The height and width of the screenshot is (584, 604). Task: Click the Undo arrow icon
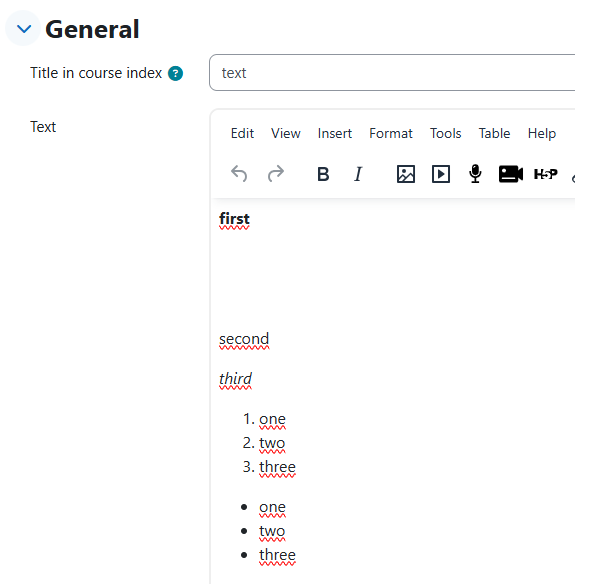coord(239,174)
